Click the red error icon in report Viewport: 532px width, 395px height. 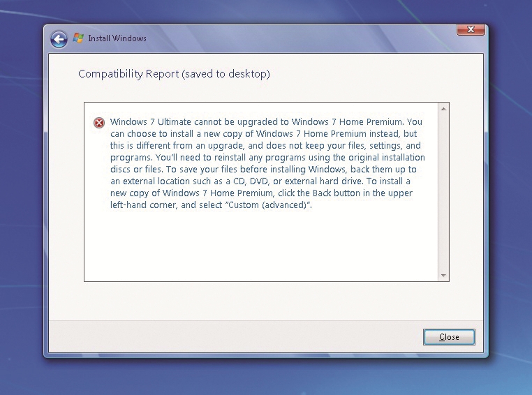click(99, 122)
